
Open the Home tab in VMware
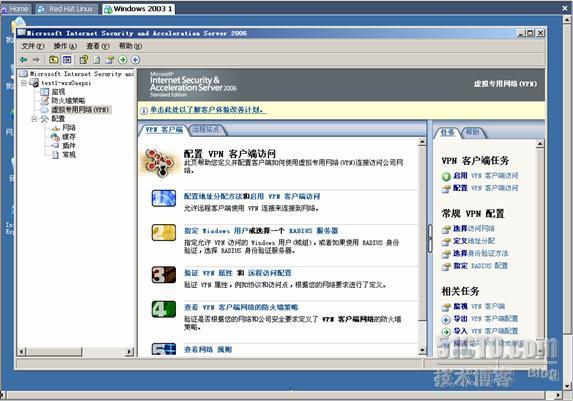coord(15,9)
